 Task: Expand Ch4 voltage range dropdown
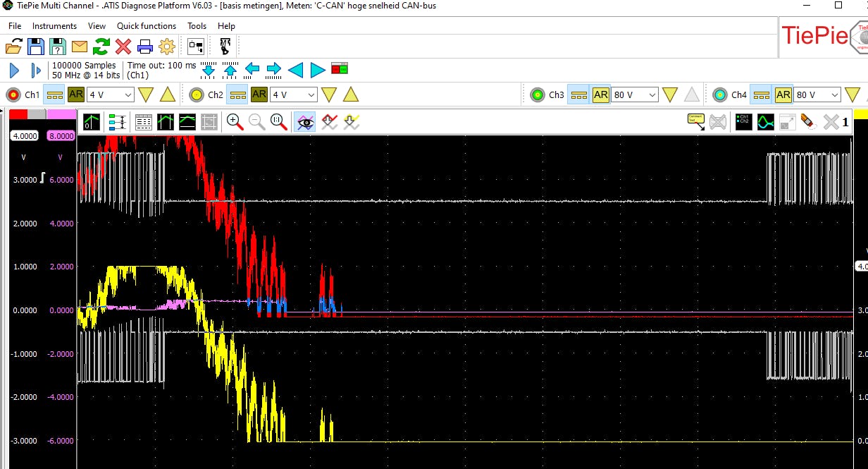pyautogui.click(x=817, y=95)
